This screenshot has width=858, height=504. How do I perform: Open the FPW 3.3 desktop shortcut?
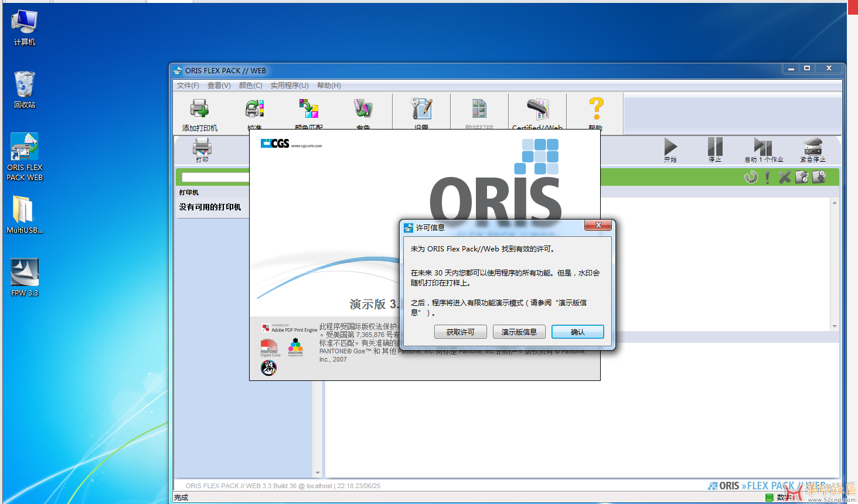click(24, 277)
